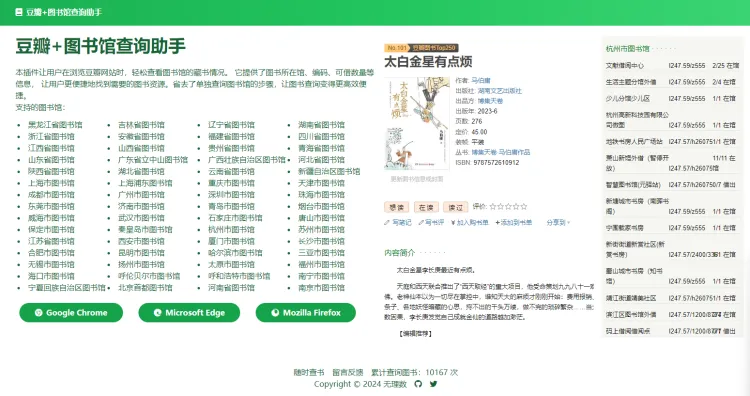The width and height of the screenshot is (750, 396).
Task: Mark book as 读过
Action: [455, 207]
